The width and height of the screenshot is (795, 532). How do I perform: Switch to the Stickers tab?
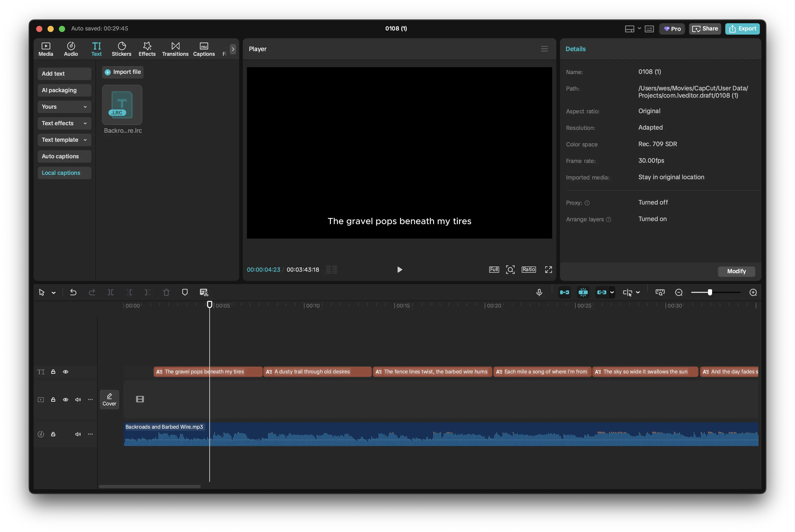[x=121, y=49]
